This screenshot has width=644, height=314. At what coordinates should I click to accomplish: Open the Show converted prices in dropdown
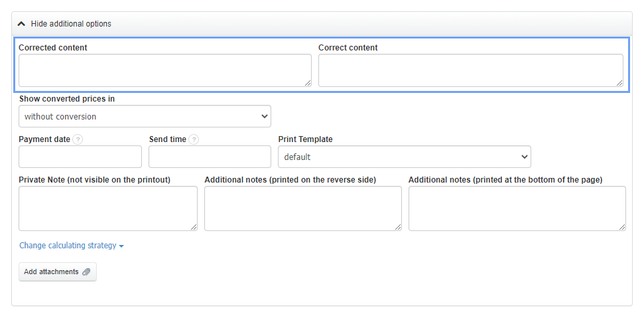click(145, 116)
